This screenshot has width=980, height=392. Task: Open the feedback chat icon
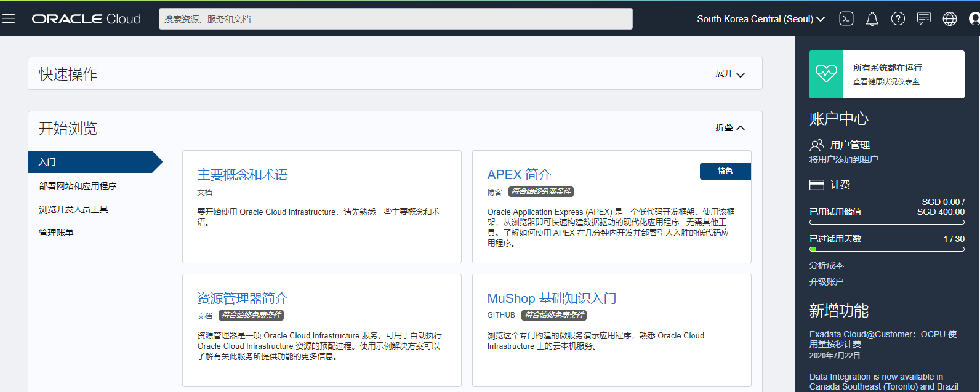point(924,18)
